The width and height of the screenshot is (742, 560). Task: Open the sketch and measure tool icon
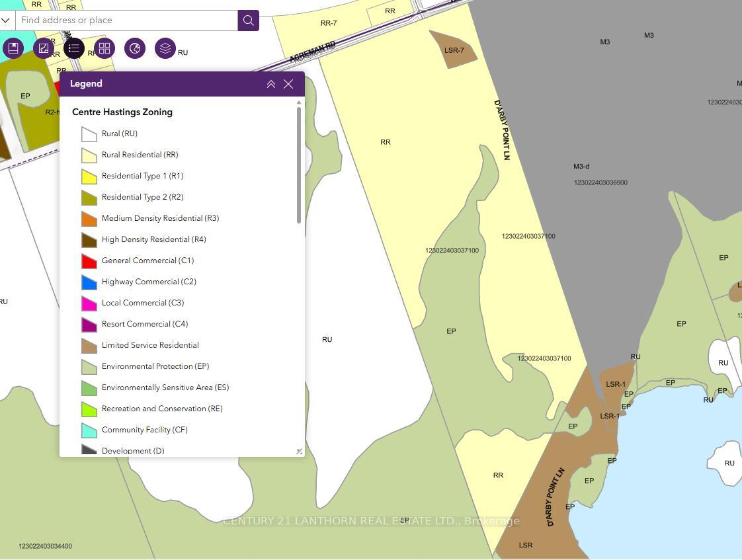tap(44, 48)
